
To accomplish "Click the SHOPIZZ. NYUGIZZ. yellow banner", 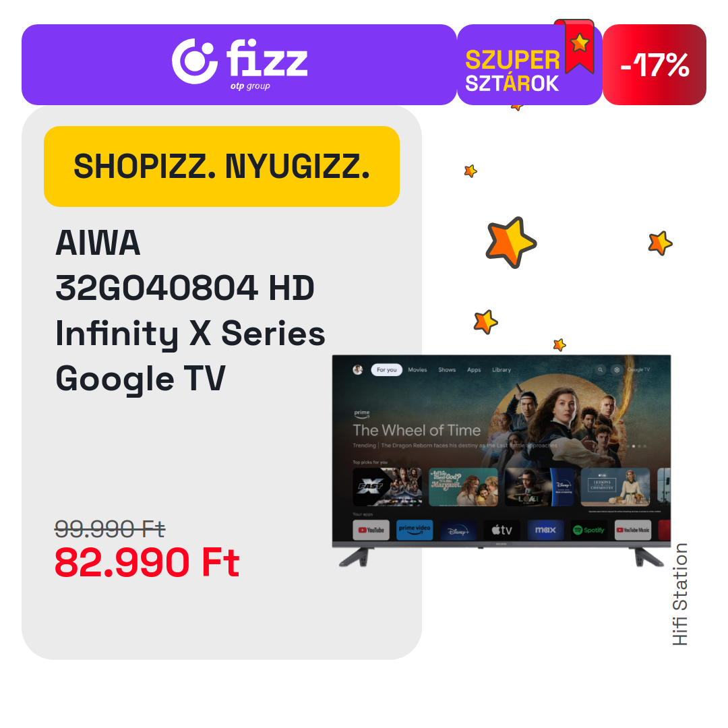I will point(222,166).
